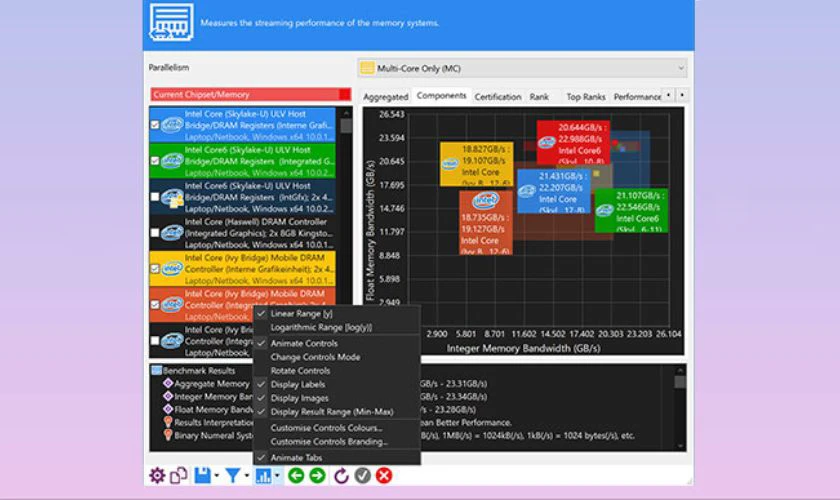Viewport: 840px width, 500px height.
Task: Open the chart options dropdown arrow
Action: [277, 475]
